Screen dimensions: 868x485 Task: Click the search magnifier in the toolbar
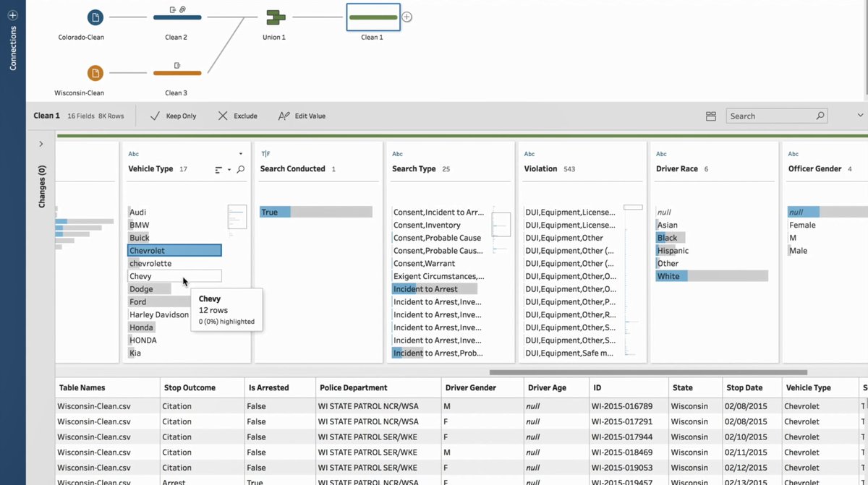[x=820, y=116]
